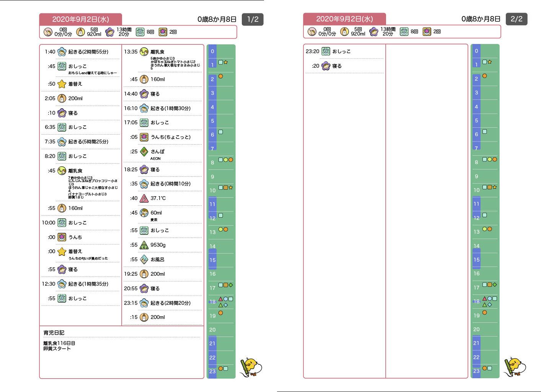Click hour 8 on page 1 timeline
Screen dimensions: 541x392
click(x=212, y=163)
